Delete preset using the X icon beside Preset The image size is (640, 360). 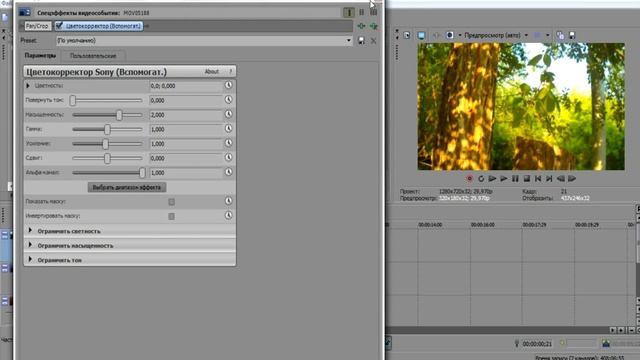tap(373, 40)
